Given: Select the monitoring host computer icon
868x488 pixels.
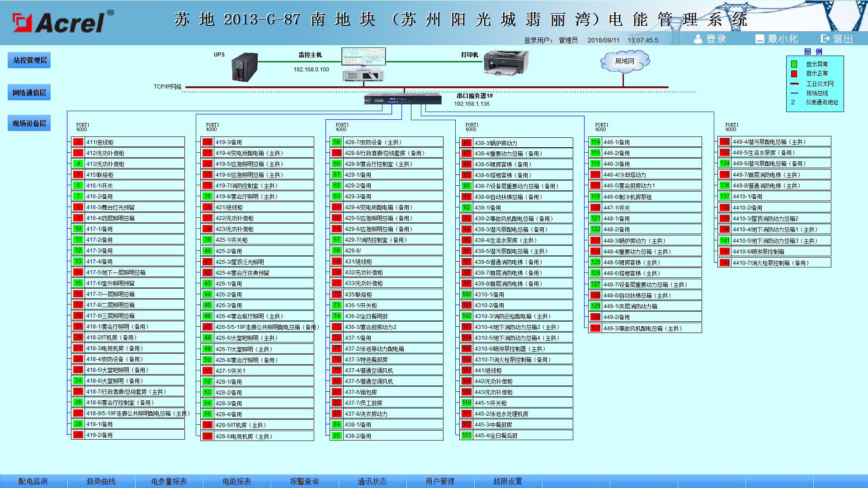Looking at the screenshot, I should point(363,64).
